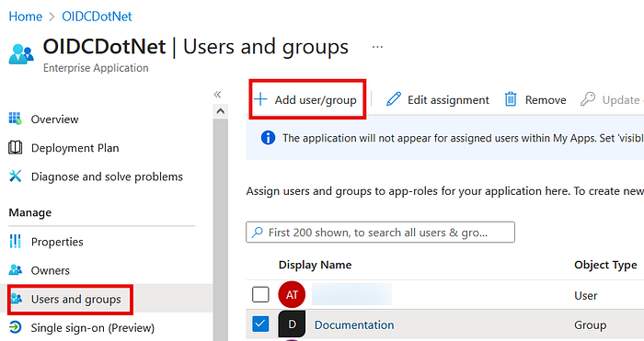
Task: Focus the users and groups search box
Action: tap(380, 233)
